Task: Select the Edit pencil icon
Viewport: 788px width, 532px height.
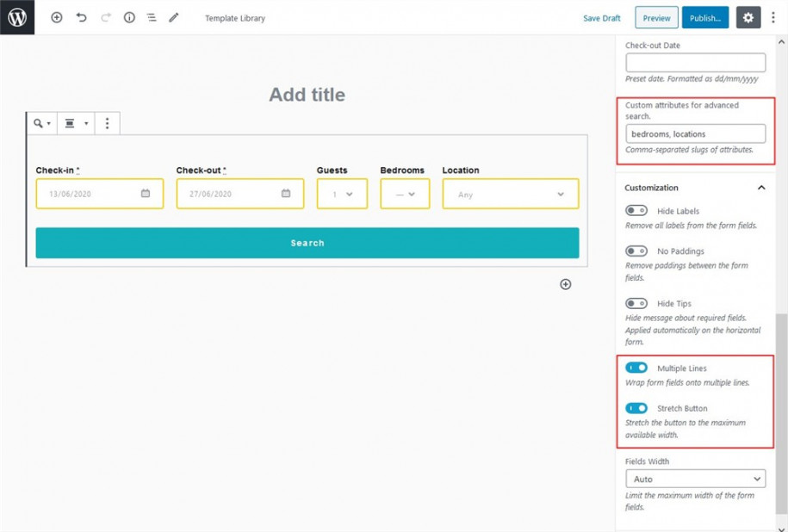Action: click(173, 17)
